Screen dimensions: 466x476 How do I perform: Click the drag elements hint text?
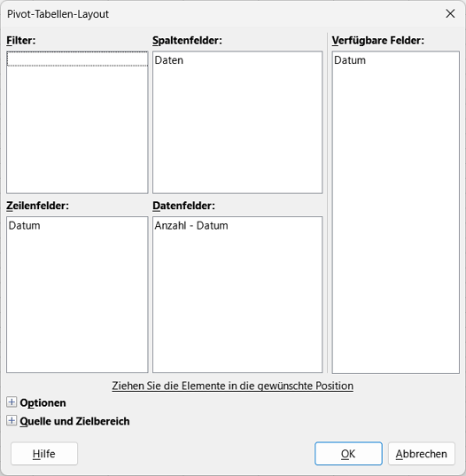click(x=232, y=386)
